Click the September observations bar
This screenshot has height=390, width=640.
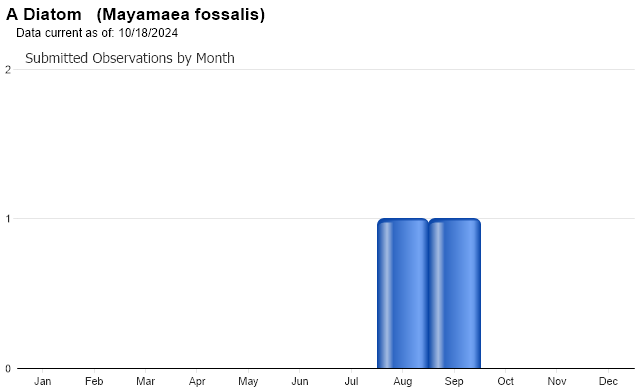[454, 293]
